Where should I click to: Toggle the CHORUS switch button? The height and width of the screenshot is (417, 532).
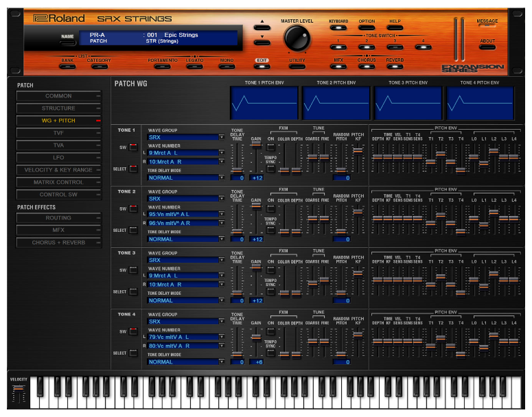click(x=367, y=67)
